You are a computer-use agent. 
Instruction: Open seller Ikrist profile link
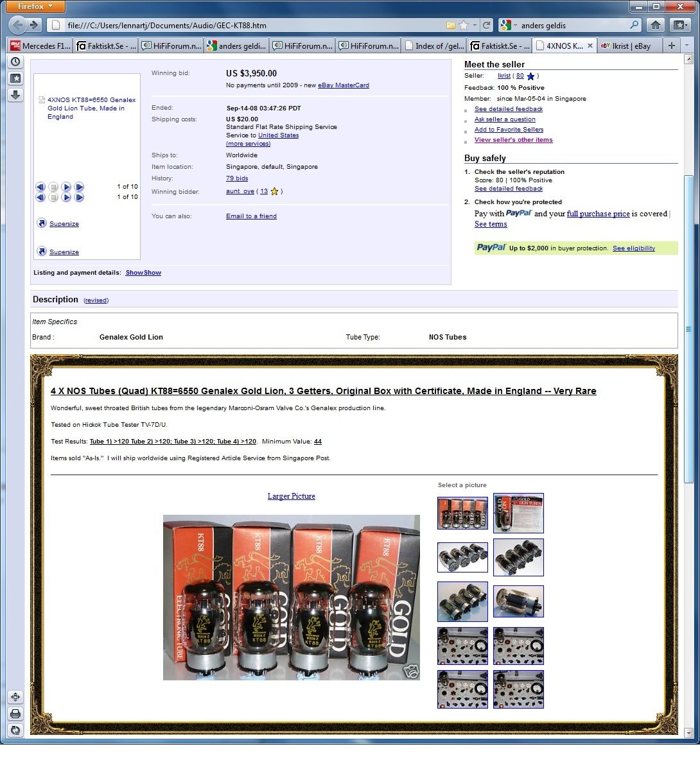503,75
